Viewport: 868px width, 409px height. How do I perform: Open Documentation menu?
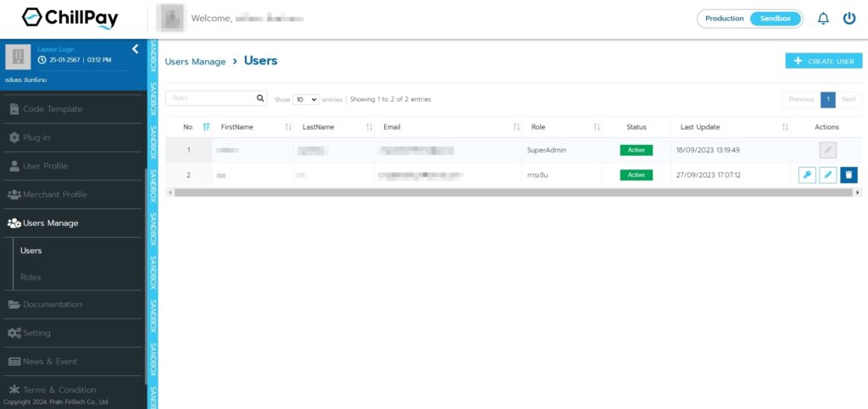coord(73,305)
